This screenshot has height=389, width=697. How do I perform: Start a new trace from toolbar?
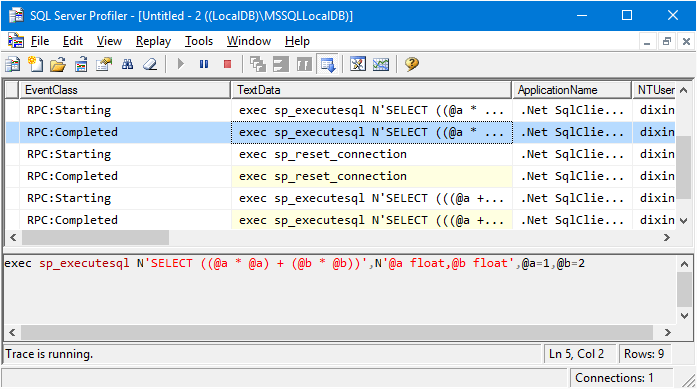(12, 64)
